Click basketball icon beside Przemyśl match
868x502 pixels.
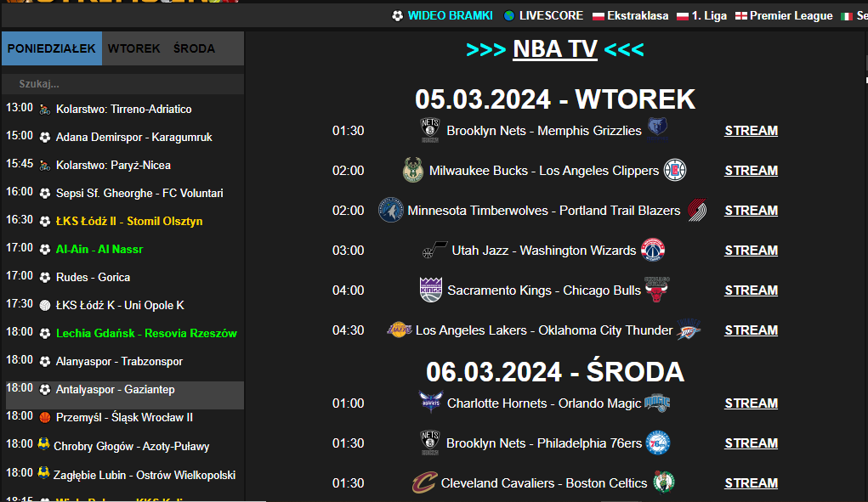45,417
